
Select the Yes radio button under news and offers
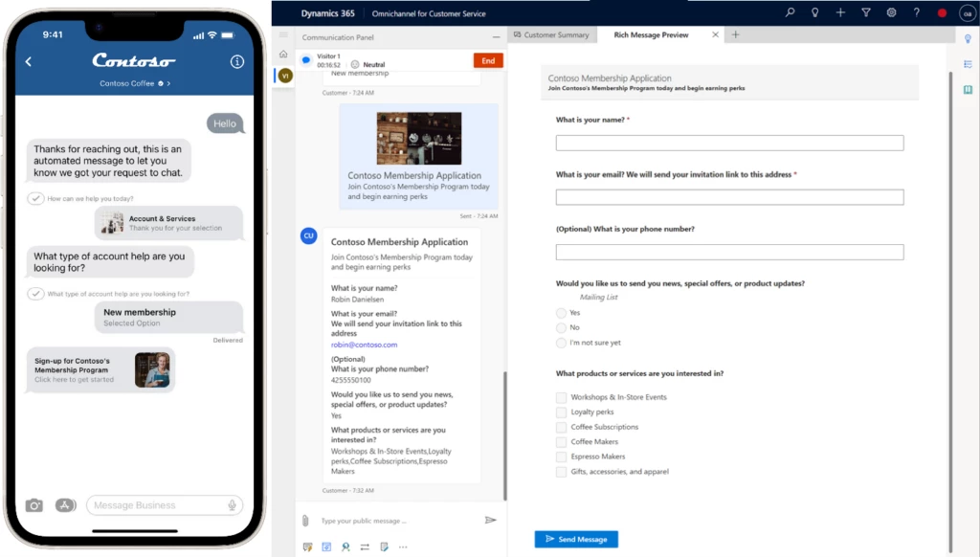click(559, 311)
